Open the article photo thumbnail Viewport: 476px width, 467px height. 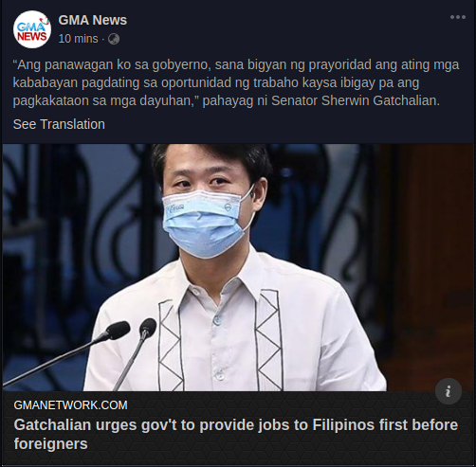[x=238, y=267]
